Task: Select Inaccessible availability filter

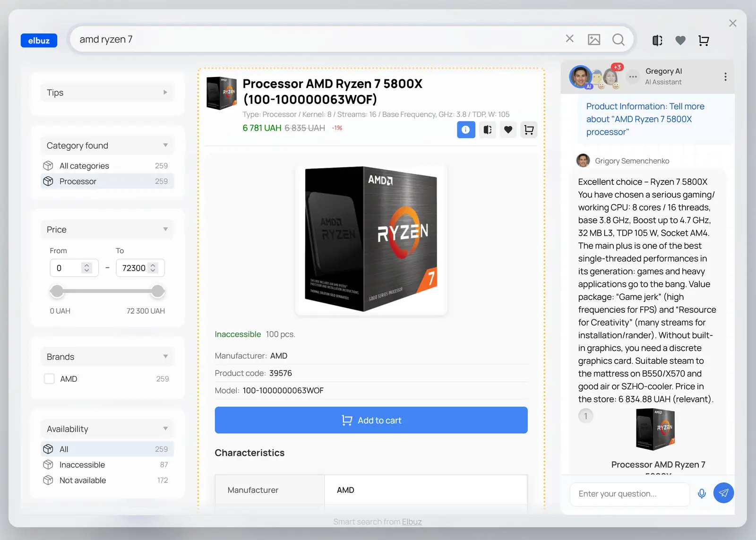Action: click(107, 465)
